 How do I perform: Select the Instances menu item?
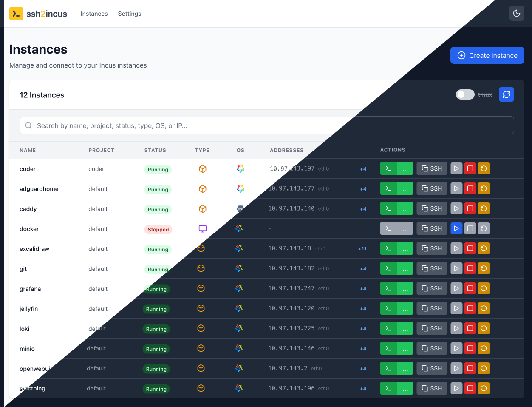click(94, 14)
